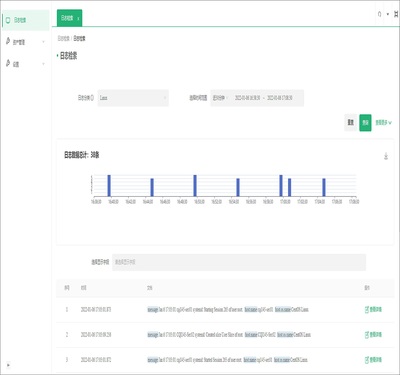400x375 pixels.
Task: Expand the second sidebar menu item's chevron
Action: point(44,42)
